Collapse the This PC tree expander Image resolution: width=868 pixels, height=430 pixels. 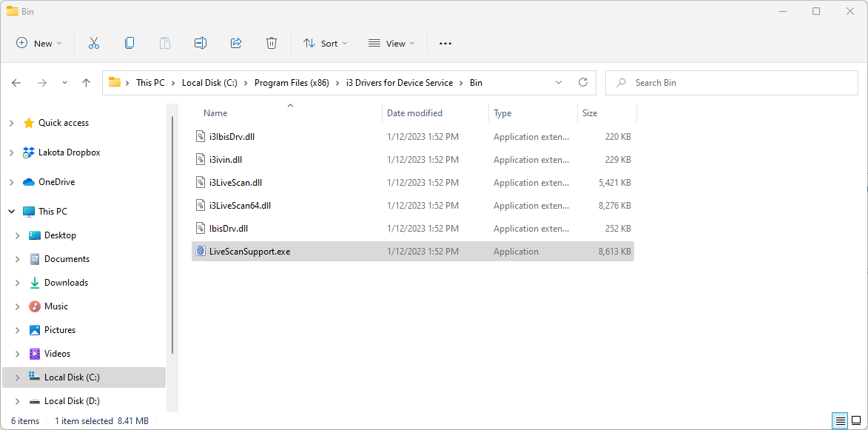pos(11,211)
